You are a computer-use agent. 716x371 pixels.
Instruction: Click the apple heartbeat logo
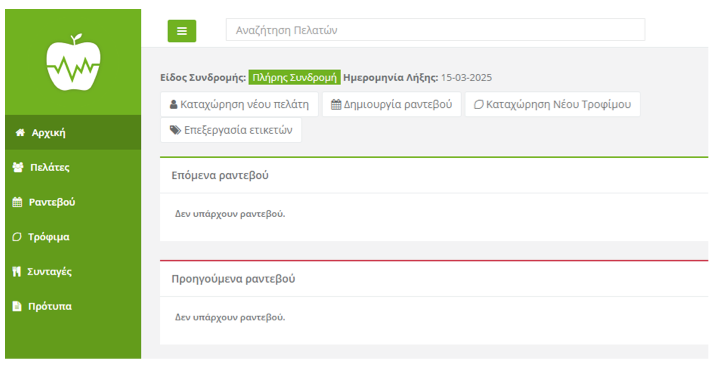tap(73, 62)
